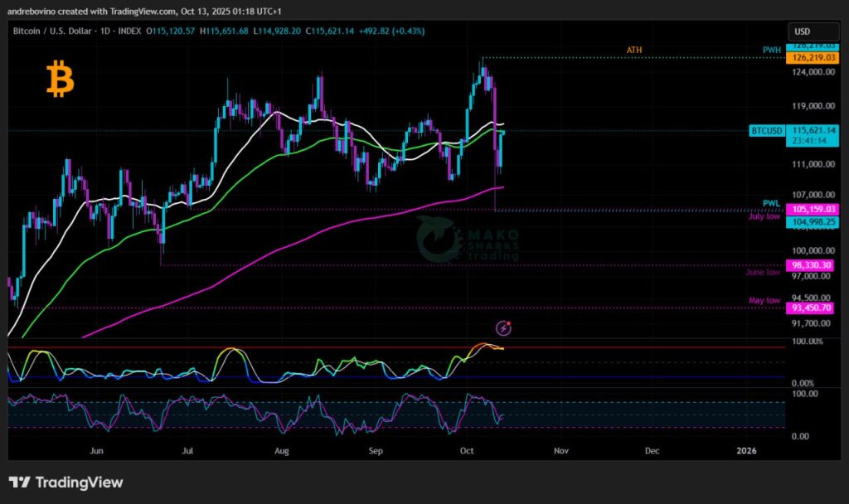
Task: Click the orange 126,219.03 ATH price tag
Action: (x=813, y=58)
